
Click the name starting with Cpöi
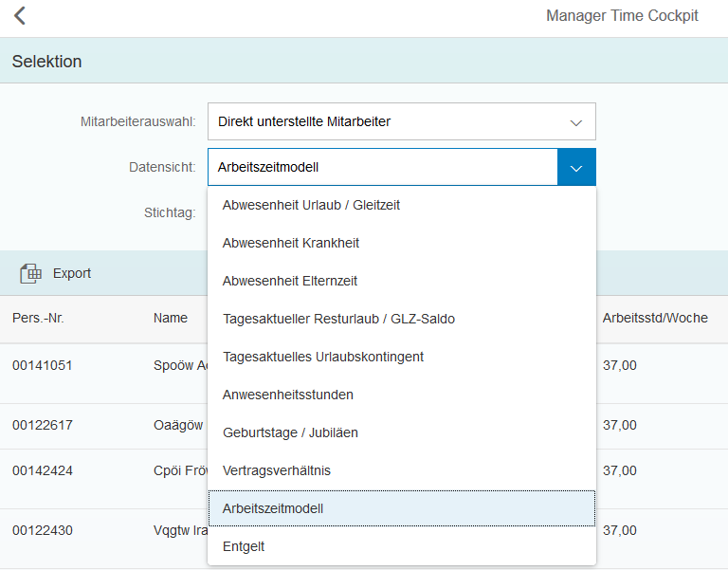(180, 470)
